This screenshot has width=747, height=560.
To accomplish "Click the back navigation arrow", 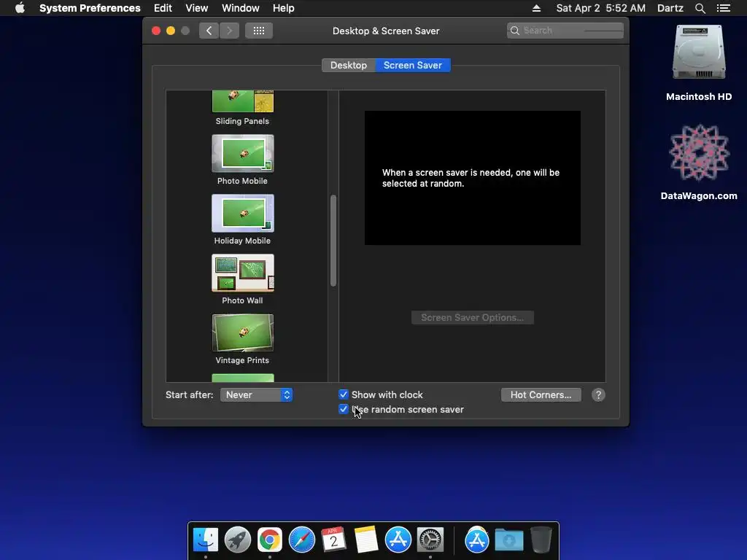I will [x=209, y=31].
